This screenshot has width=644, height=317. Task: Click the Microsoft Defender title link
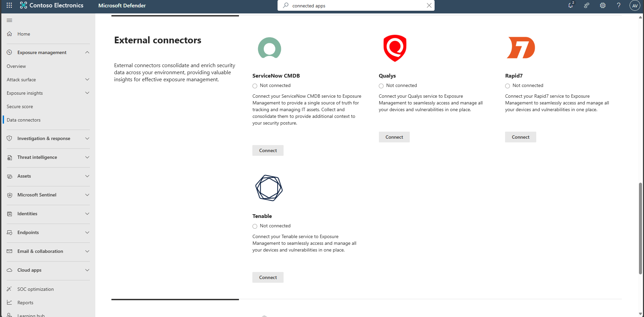(122, 5)
